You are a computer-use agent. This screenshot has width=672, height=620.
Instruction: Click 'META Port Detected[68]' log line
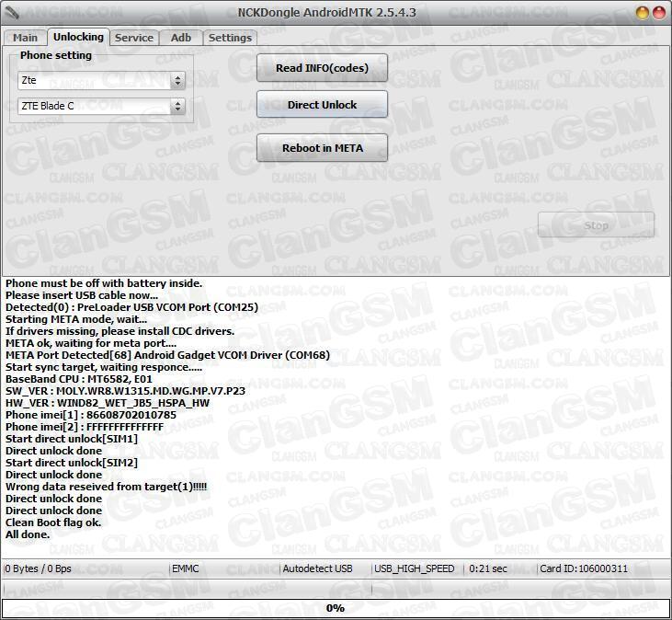coord(167,355)
